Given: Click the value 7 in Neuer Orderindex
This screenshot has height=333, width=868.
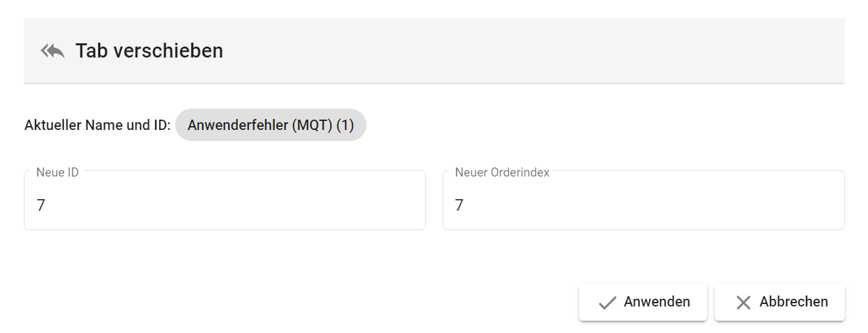Looking at the screenshot, I should coord(460,206).
